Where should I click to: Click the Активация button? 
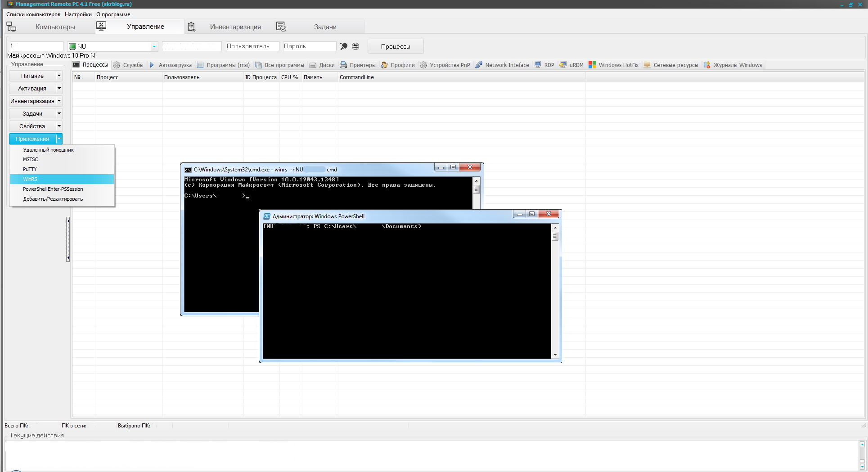pyautogui.click(x=32, y=88)
